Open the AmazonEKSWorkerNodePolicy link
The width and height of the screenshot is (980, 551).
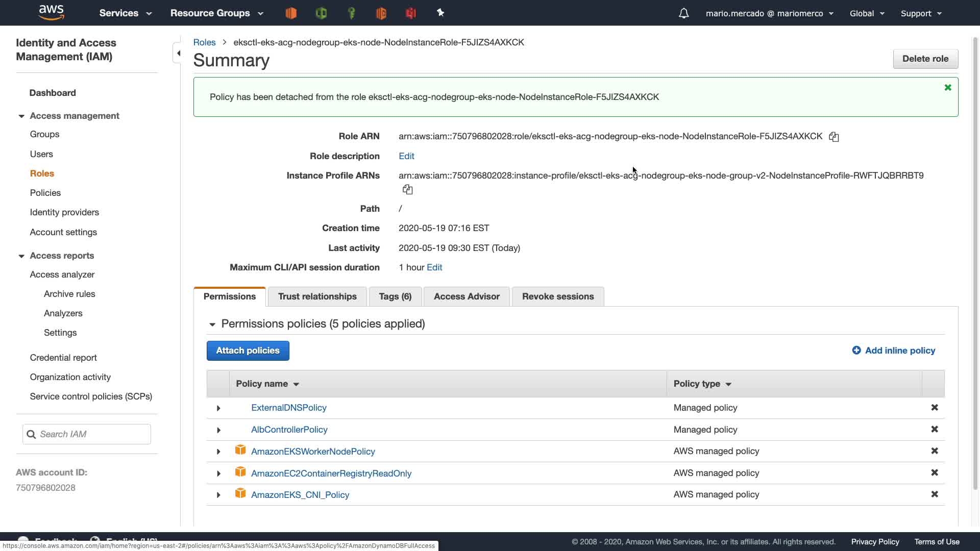312,452
